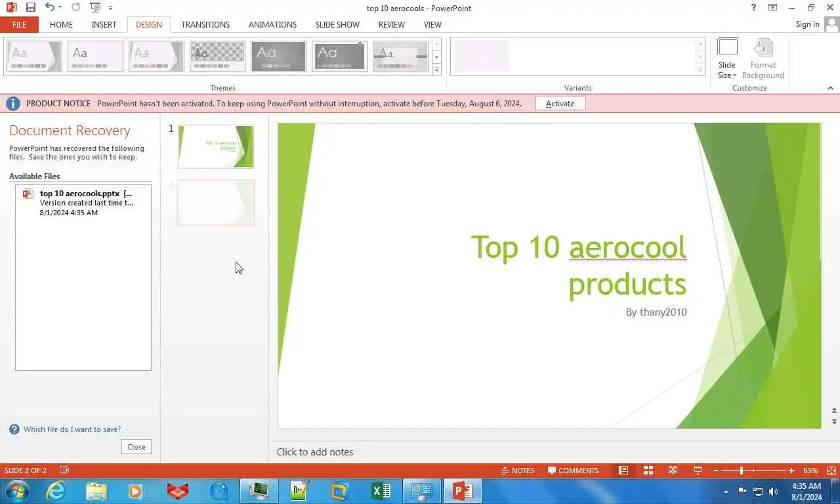The width and height of the screenshot is (840, 504).
Task: Apply the fifth dark gray theme thumbnail
Action: 278,56
